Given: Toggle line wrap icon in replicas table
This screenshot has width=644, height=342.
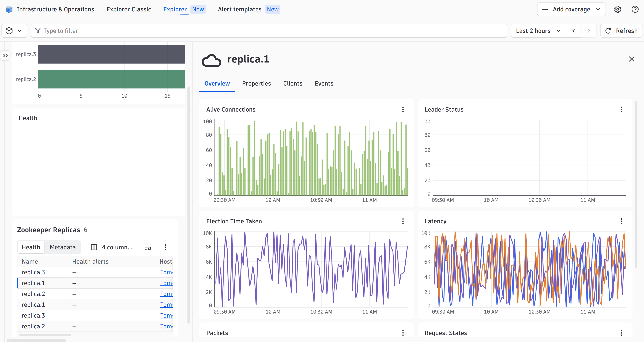Looking at the screenshot, I should pos(148,247).
